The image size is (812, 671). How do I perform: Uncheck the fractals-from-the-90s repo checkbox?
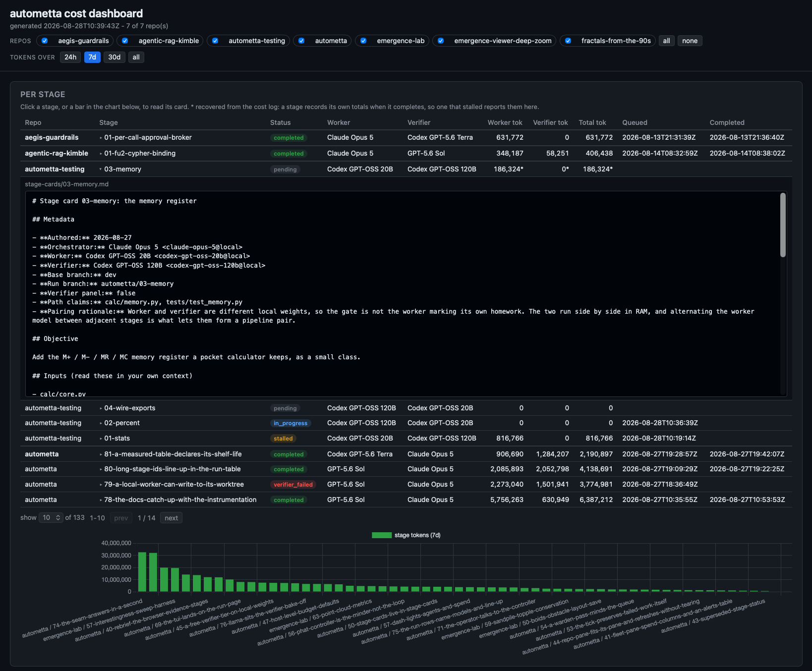tap(568, 41)
